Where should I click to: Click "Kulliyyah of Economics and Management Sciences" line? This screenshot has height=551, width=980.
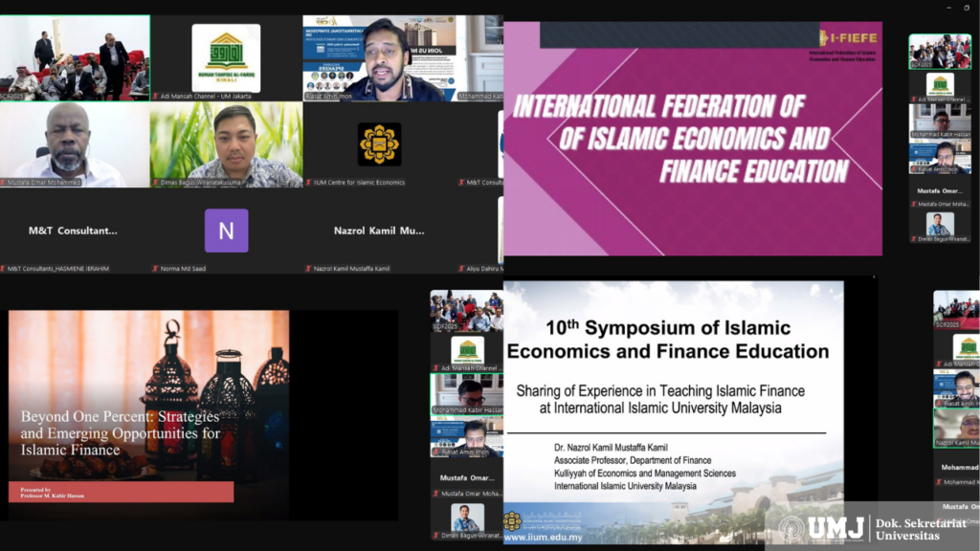644,474
